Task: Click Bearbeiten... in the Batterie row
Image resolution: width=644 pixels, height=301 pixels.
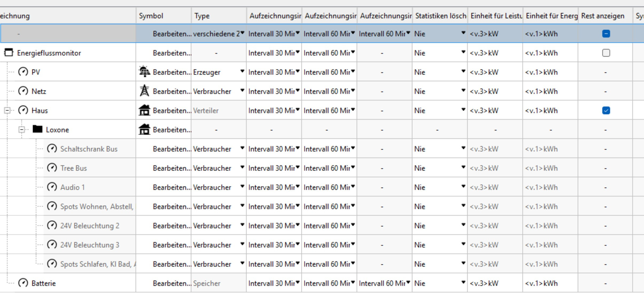Action: (x=172, y=283)
